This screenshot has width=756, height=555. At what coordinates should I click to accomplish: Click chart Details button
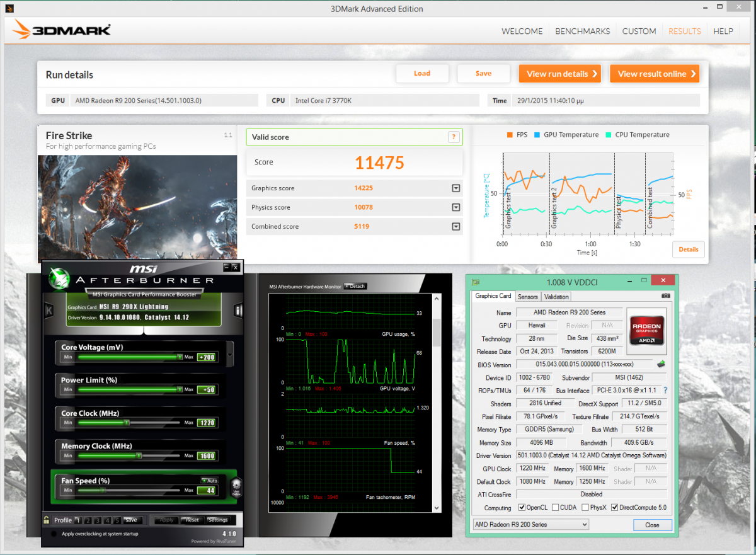[x=688, y=249]
